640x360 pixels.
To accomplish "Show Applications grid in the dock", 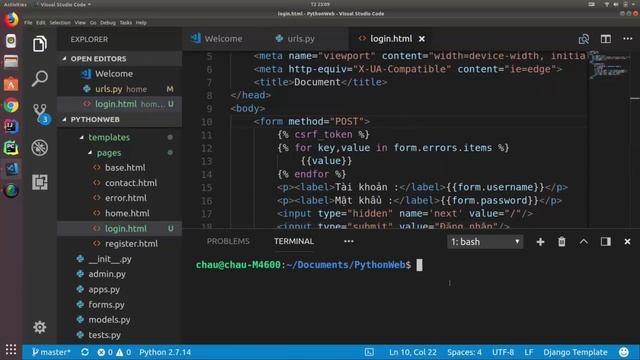I will 11,349.
